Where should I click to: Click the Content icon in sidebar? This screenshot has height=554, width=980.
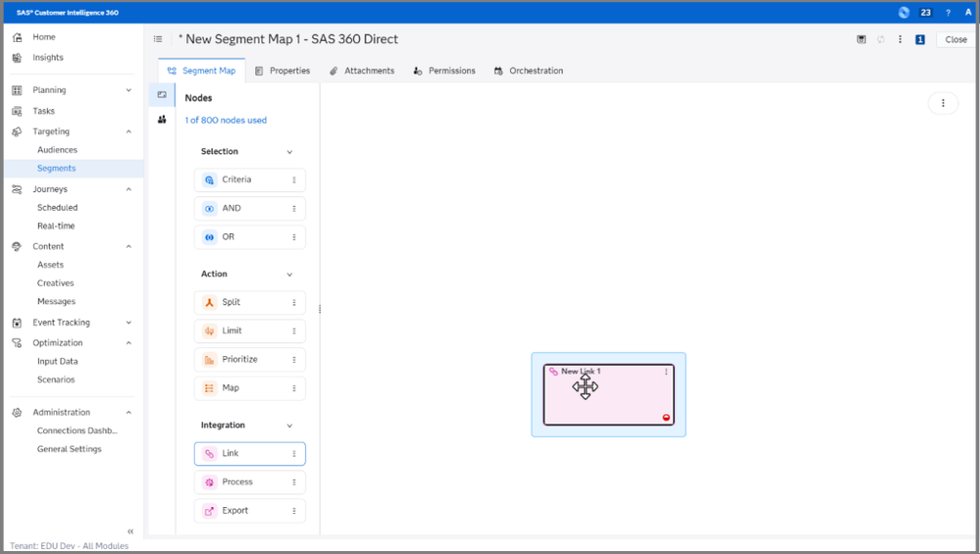(x=17, y=247)
